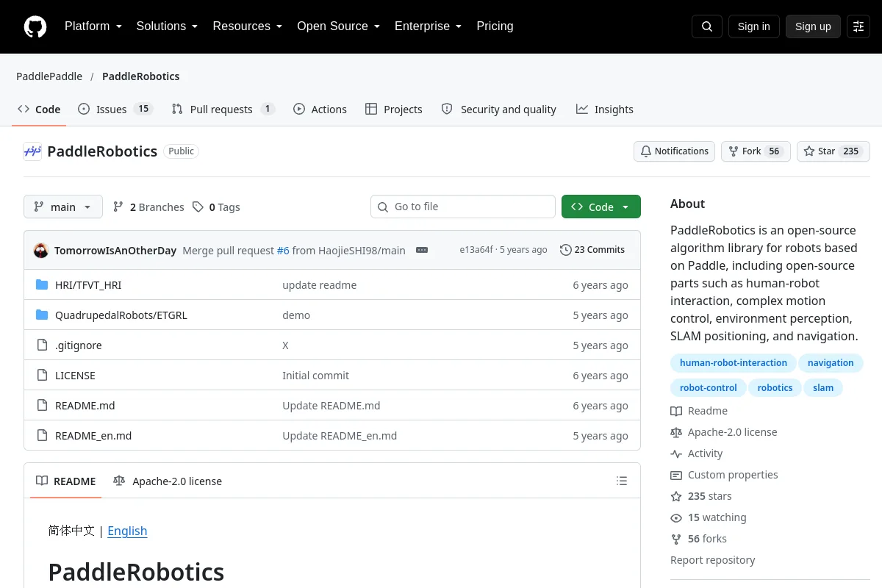
Task: Click the Sign up button
Action: click(x=813, y=26)
